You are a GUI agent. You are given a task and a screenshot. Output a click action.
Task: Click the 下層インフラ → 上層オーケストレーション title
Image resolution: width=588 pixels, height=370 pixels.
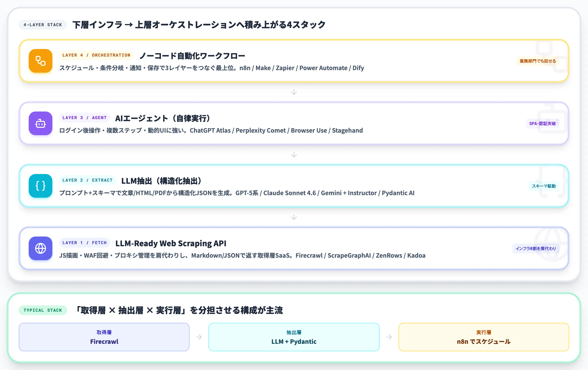tap(199, 25)
